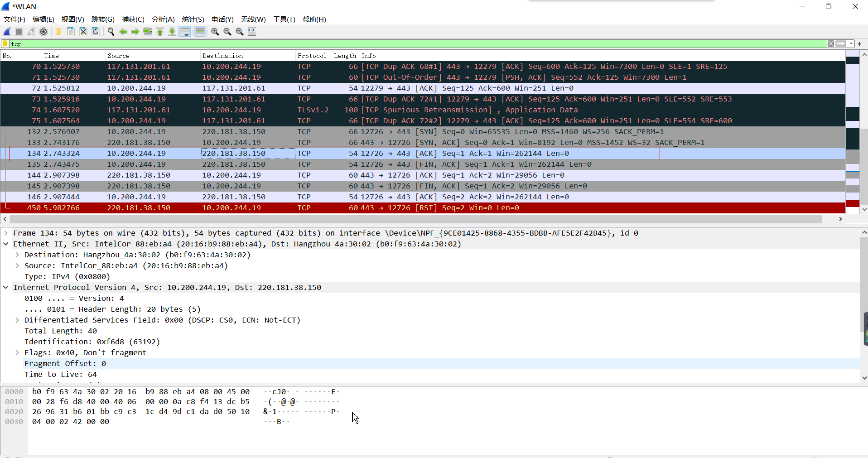Image resolution: width=868 pixels, height=458 pixels.
Task: Open the 工具(T) menu
Action: point(284,19)
